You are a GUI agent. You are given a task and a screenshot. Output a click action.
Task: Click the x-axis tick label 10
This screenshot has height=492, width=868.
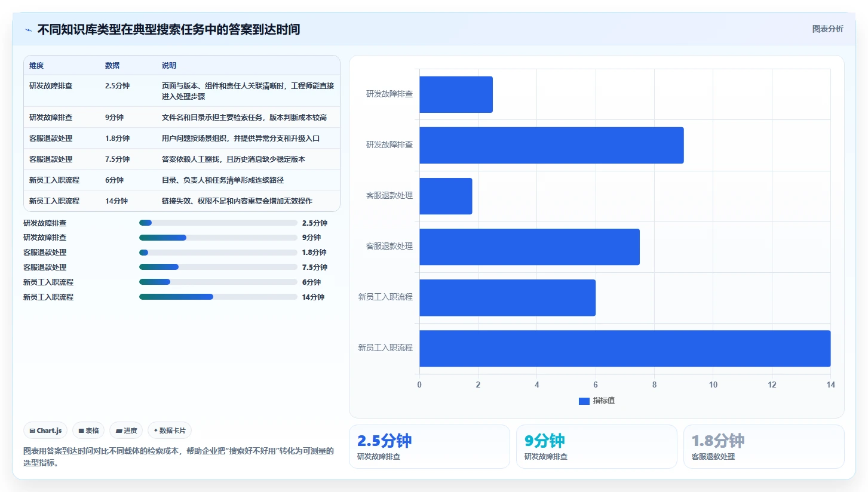click(713, 385)
